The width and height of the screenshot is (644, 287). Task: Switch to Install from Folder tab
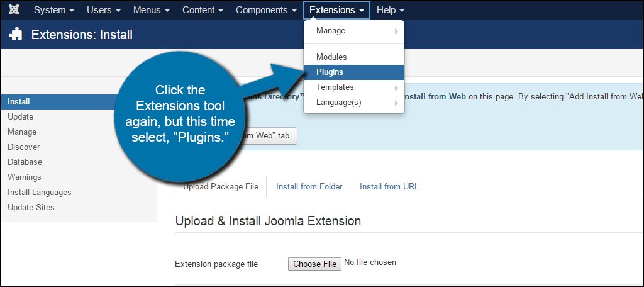(309, 187)
